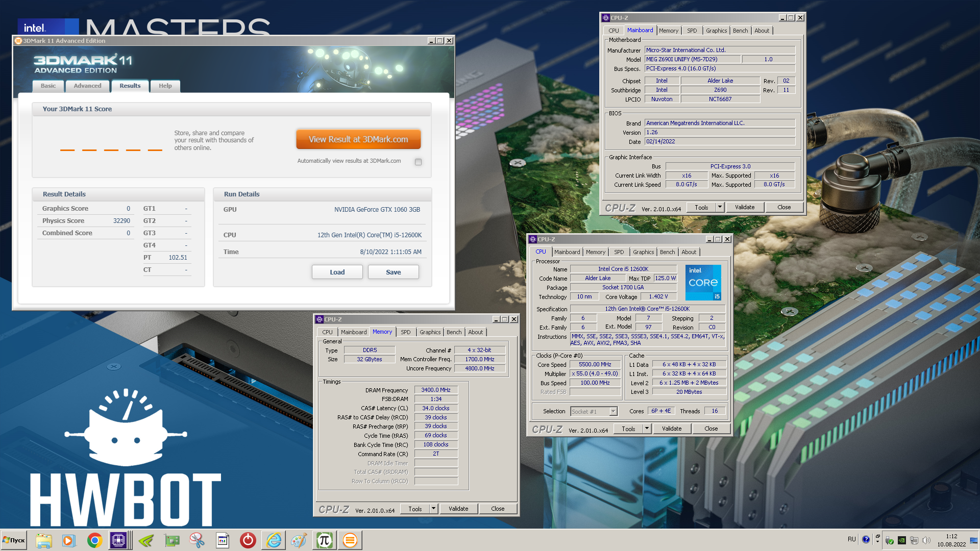
Task: Switch to Memory tab in Mainboard CPU-Z window
Action: pos(668,31)
